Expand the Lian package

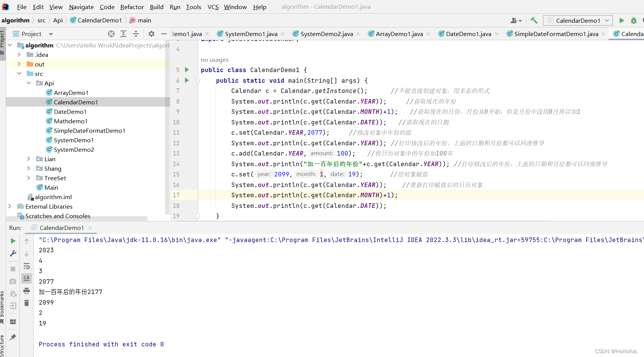tap(29, 159)
